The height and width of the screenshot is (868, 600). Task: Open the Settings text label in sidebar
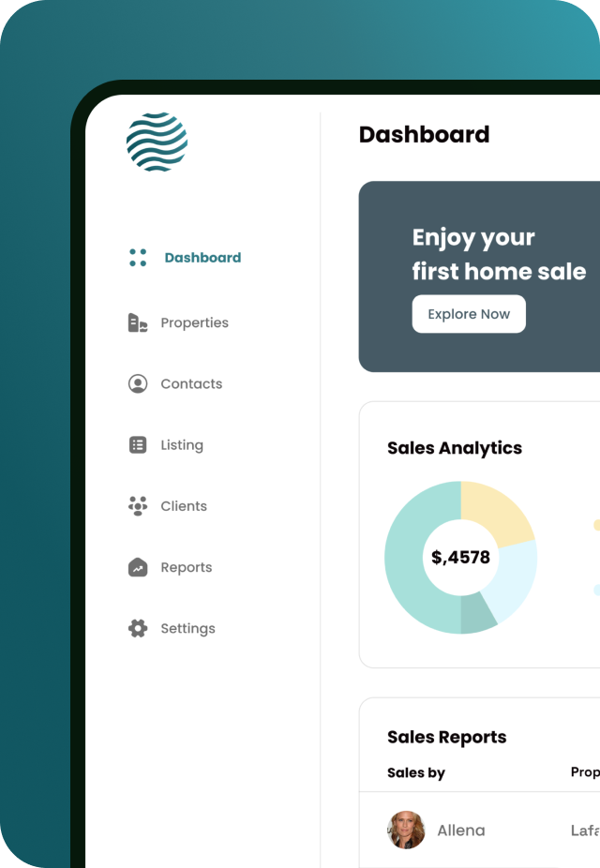point(187,628)
